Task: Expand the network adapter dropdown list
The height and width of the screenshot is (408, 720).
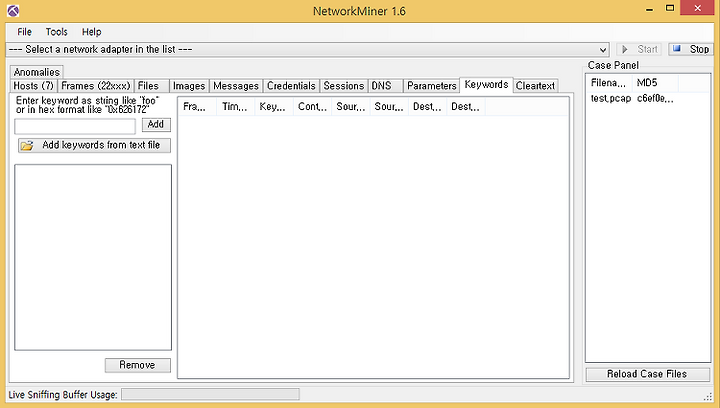Action: click(x=603, y=50)
